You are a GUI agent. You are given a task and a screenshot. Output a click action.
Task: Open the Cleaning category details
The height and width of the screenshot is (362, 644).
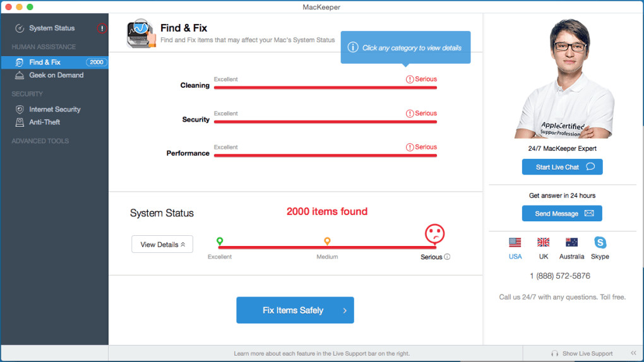tap(194, 85)
